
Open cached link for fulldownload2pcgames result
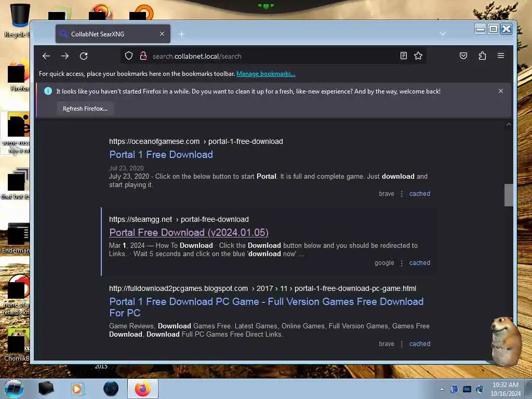420,344
